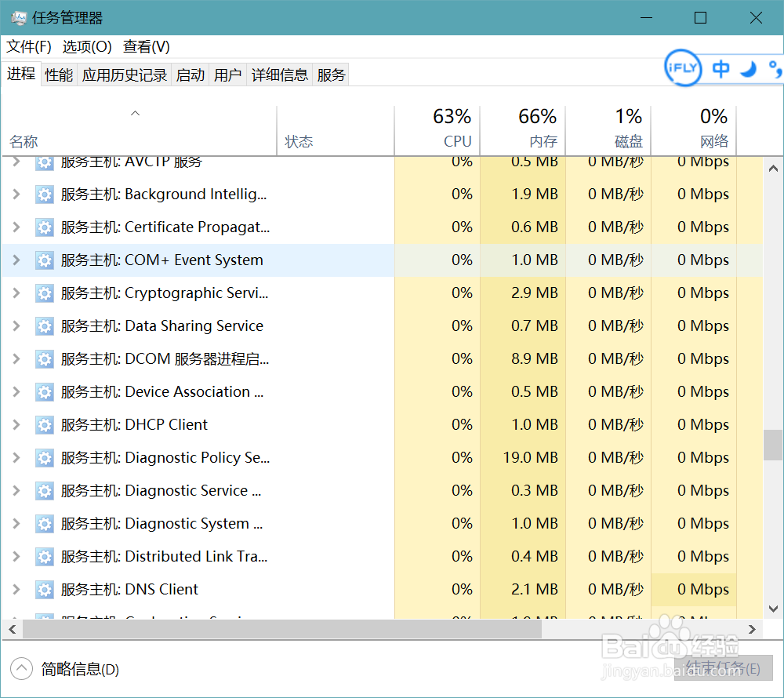Expand the COM+ Event System row
The height and width of the screenshot is (698, 784).
click(x=16, y=260)
